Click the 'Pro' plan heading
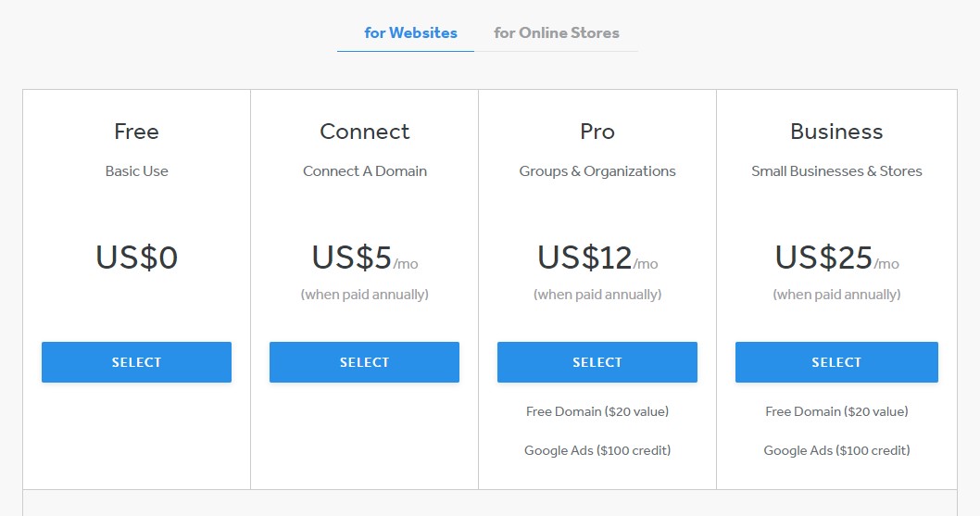Screen dimensions: 980x516 (x=597, y=132)
